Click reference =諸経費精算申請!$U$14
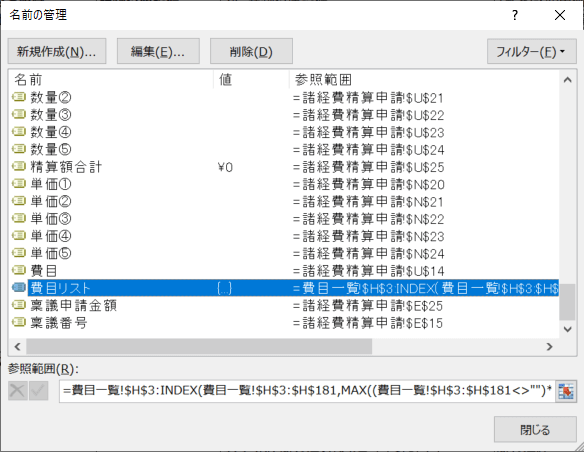584x452 pixels. tap(368, 271)
